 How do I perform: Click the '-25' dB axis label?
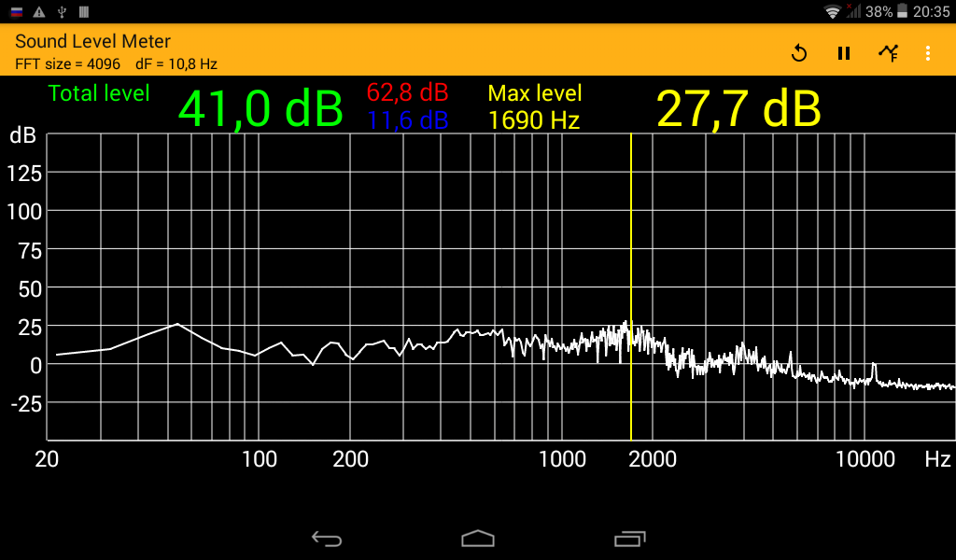pos(26,403)
